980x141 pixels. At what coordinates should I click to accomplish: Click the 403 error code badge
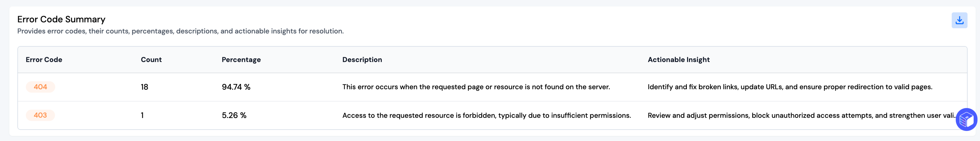pos(40,115)
